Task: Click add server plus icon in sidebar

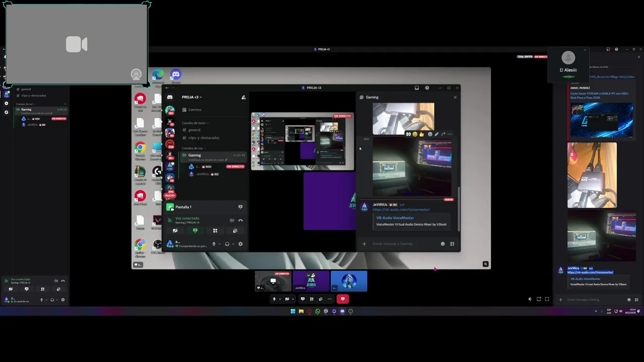Action: (6, 103)
